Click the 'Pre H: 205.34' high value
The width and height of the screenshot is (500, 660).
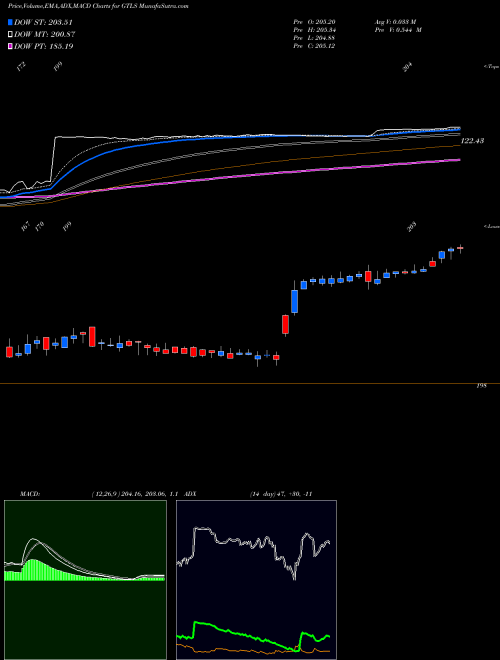[x=314, y=30]
